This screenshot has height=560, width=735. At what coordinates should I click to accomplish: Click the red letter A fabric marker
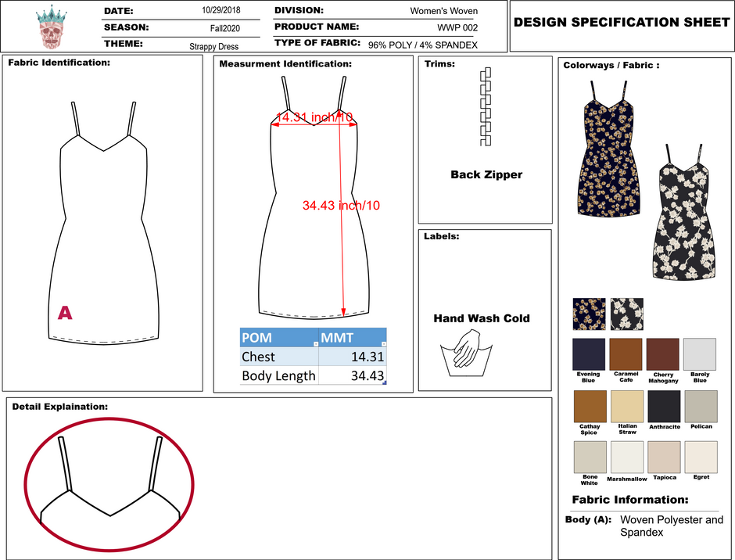coord(65,313)
